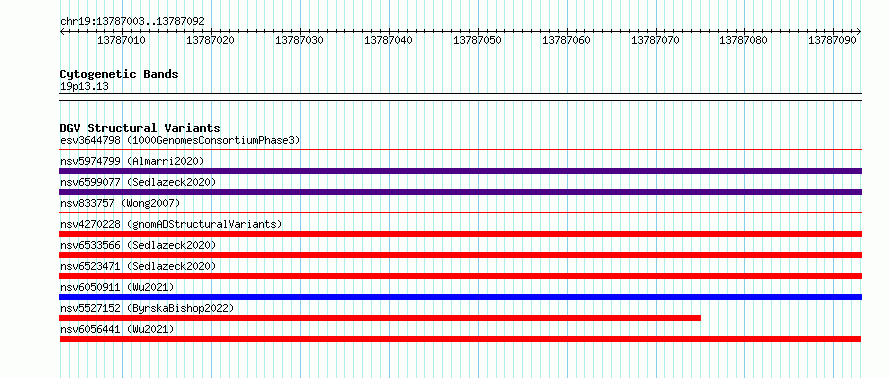Click the red nsv6523471 variant bar

pos(461,276)
